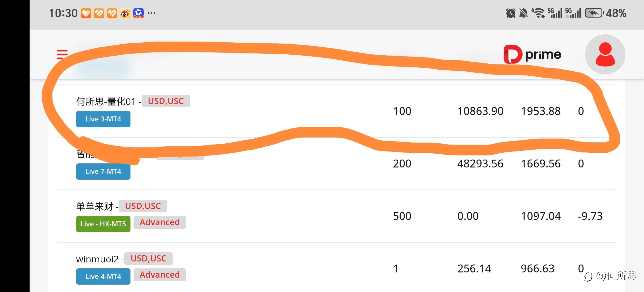The height and width of the screenshot is (292, 644).
Task: Tap the battery charging icon
Action: [x=594, y=13]
